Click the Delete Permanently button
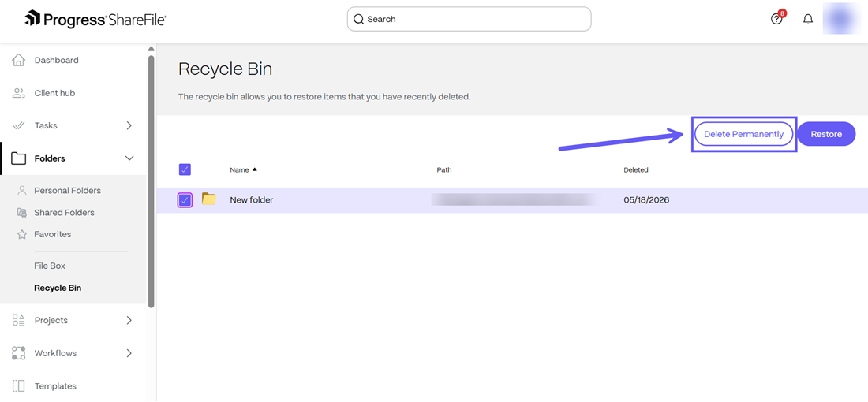Viewport: 868px width, 402px height. click(x=743, y=134)
